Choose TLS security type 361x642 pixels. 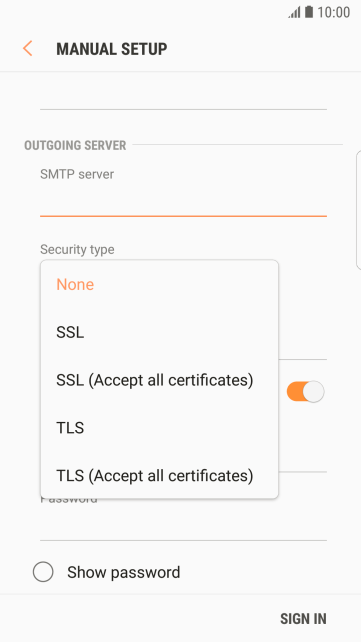[x=159, y=427]
